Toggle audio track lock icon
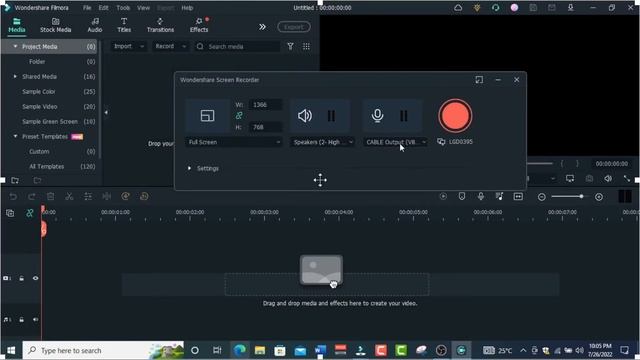Screen dimensions: 640x360 [x=21, y=320]
